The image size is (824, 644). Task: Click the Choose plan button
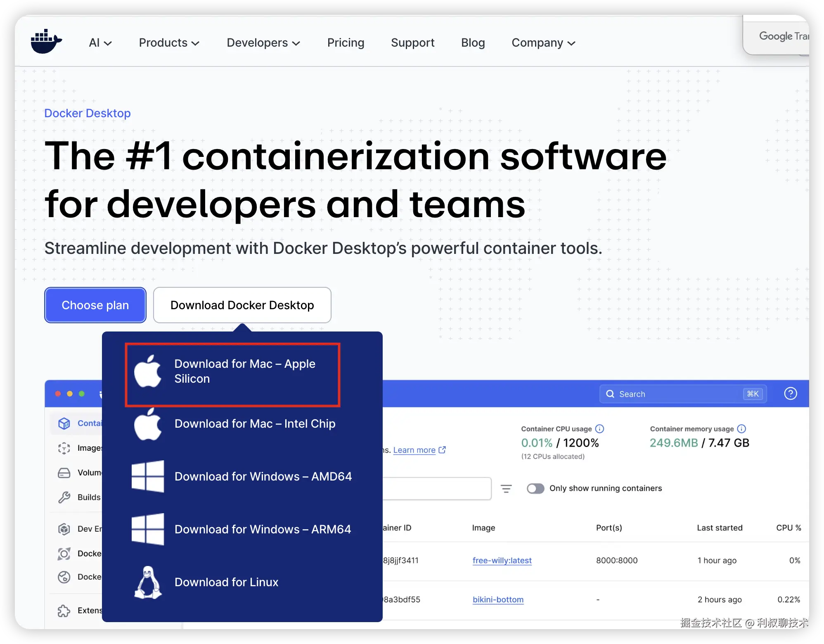point(95,305)
